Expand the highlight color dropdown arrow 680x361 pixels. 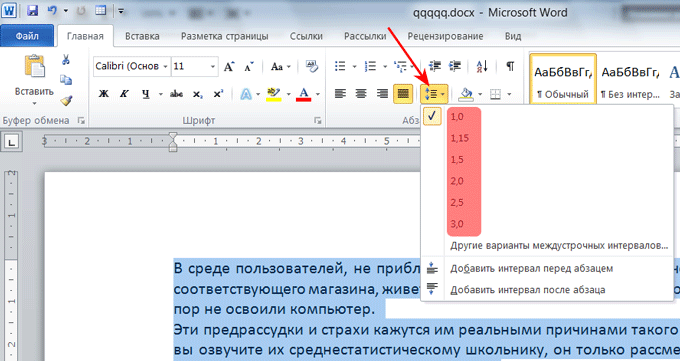(x=288, y=94)
